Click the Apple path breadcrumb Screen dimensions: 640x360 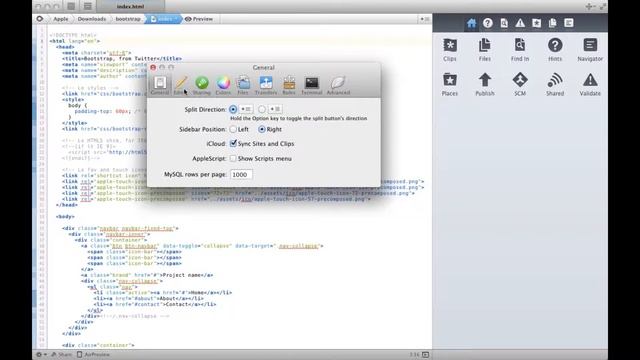click(61, 19)
